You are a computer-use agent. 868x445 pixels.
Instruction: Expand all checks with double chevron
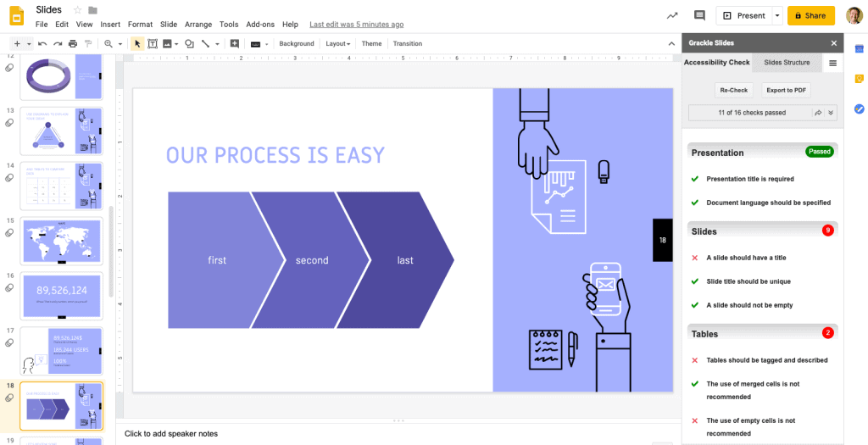point(831,113)
